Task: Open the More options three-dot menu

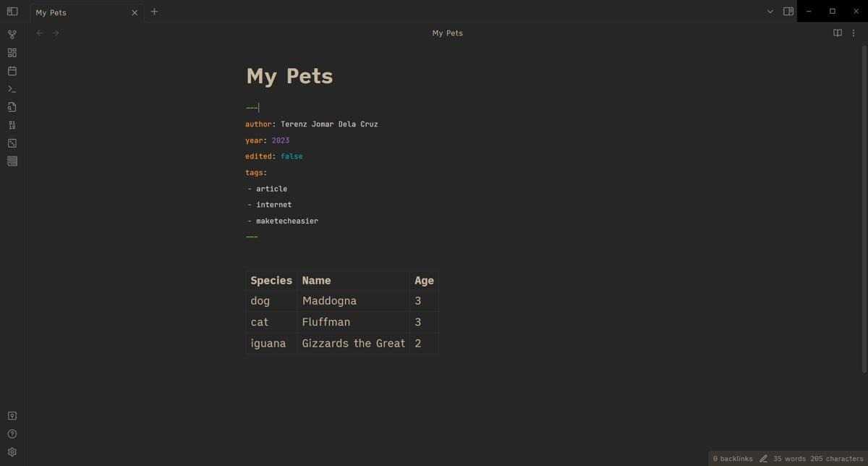Action: click(854, 33)
